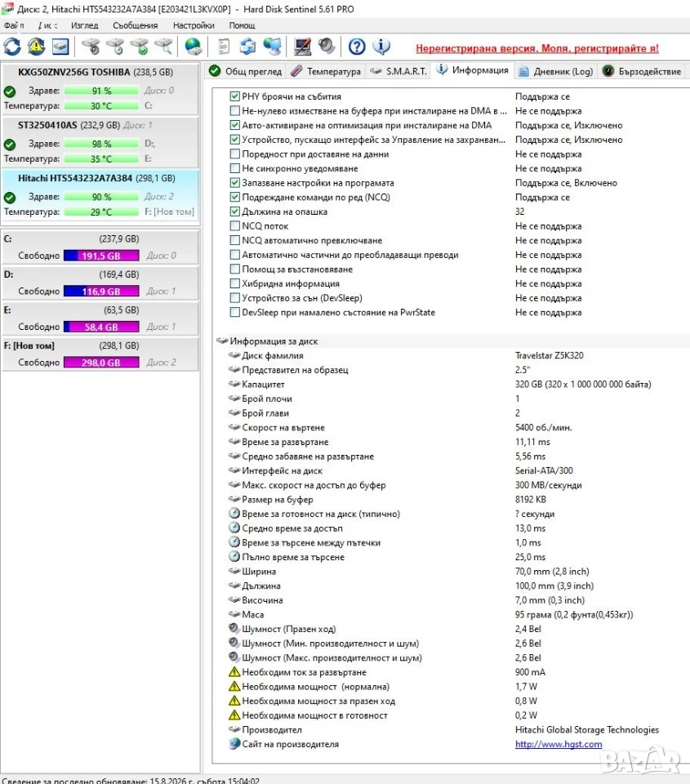Click the warning icon beside Необходима мощност в готовност
The width and height of the screenshot is (690, 784).
pyautogui.click(x=234, y=715)
